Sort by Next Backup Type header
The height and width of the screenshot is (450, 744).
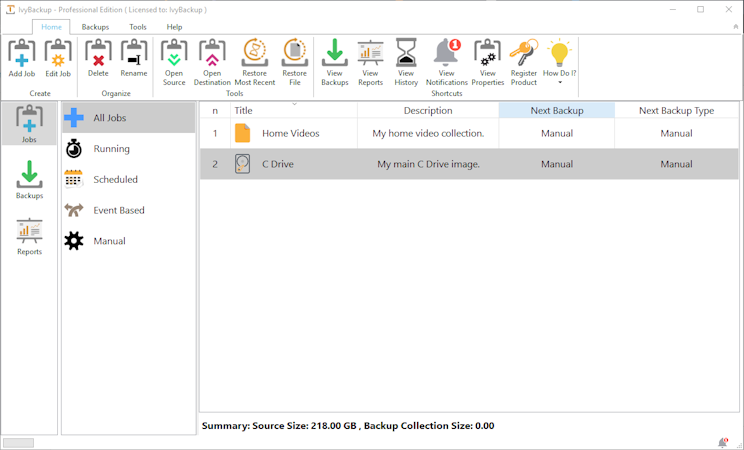676,111
